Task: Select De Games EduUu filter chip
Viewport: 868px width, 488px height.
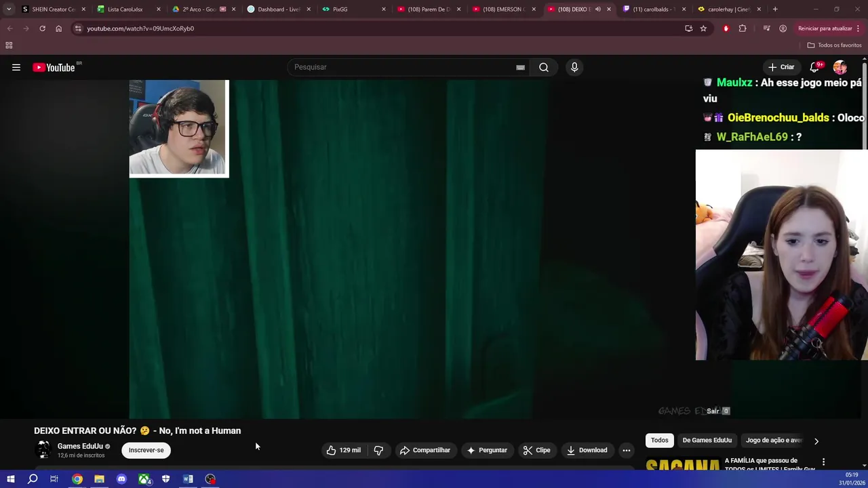Action: click(x=707, y=441)
